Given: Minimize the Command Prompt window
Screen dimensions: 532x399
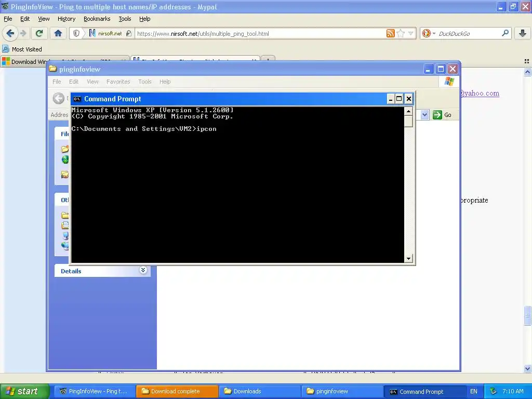Looking at the screenshot, I should 391,99.
